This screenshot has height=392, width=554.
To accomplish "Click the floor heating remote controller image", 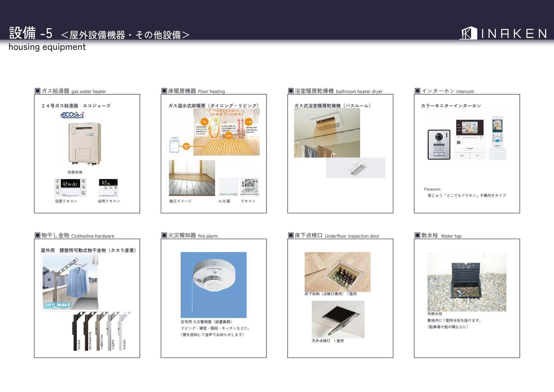I will [249, 187].
